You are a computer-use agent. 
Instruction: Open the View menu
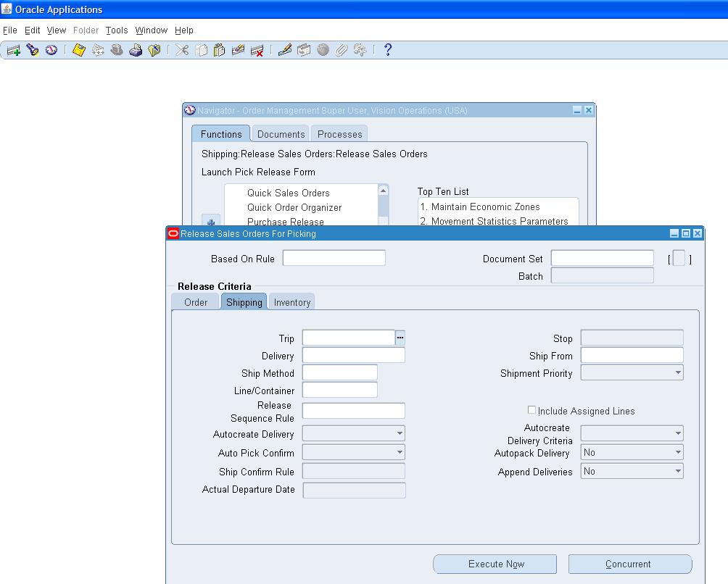click(56, 30)
